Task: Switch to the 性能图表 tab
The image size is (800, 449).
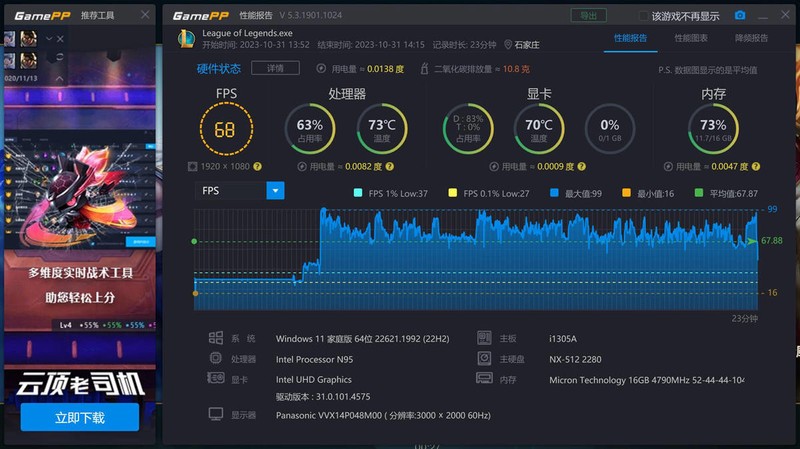Action: [x=691, y=38]
